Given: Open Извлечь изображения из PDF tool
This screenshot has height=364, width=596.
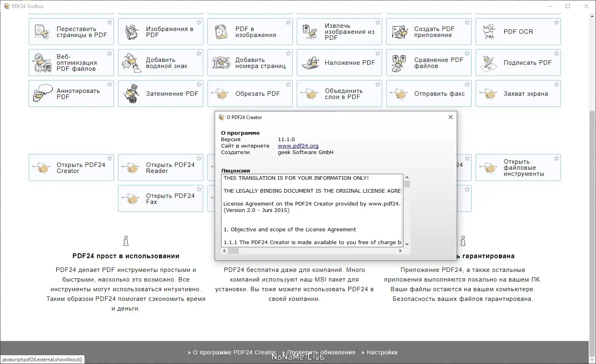Looking at the screenshot, I should point(339,32).
